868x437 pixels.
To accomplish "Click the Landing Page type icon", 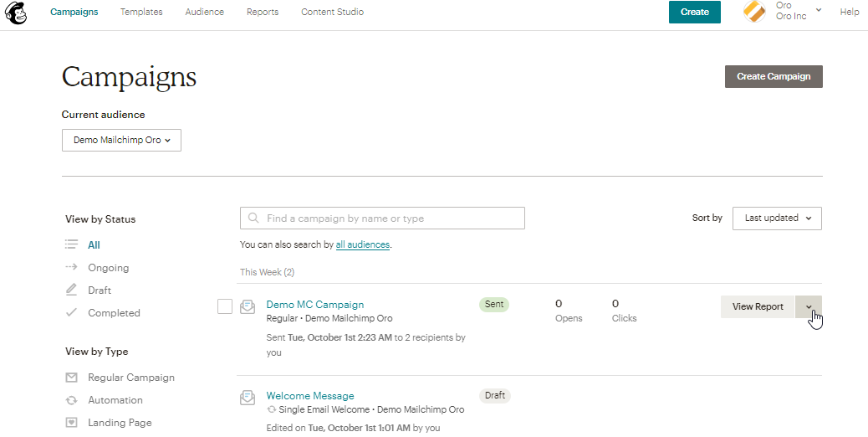I will tap(71, 423).
